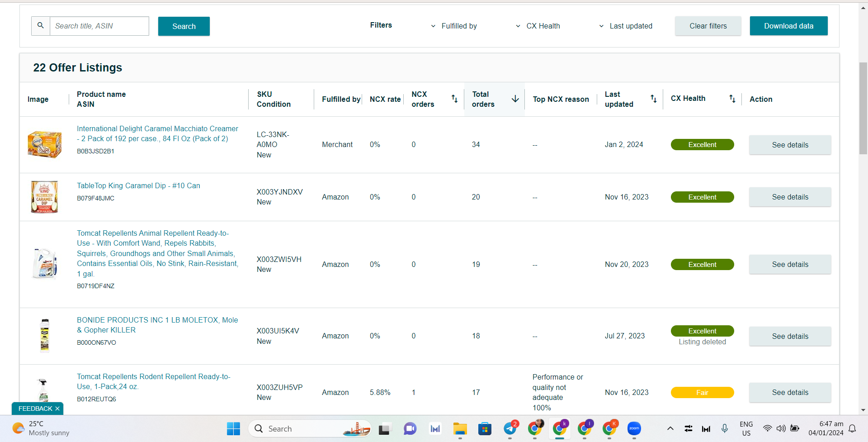Open BONIDE PRODUCTS MOLETOX product link
Viewport: 868px width, 442px height.
tap(157, 325)
